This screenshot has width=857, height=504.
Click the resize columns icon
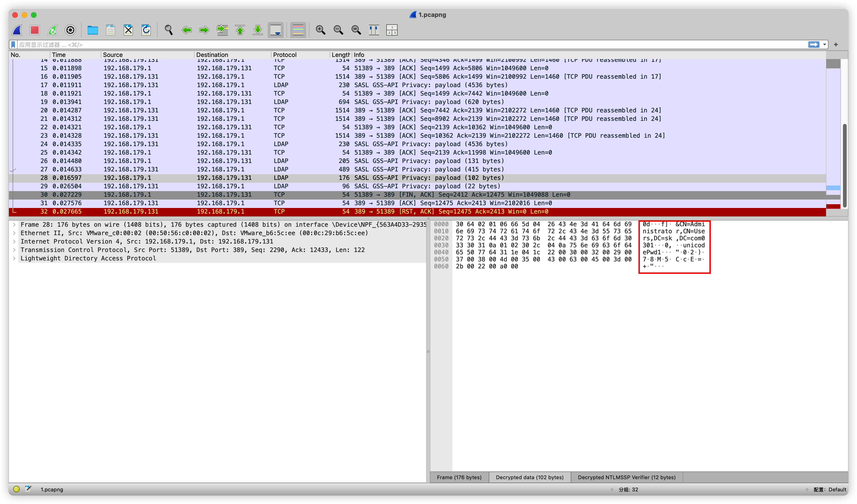point(374,30)
